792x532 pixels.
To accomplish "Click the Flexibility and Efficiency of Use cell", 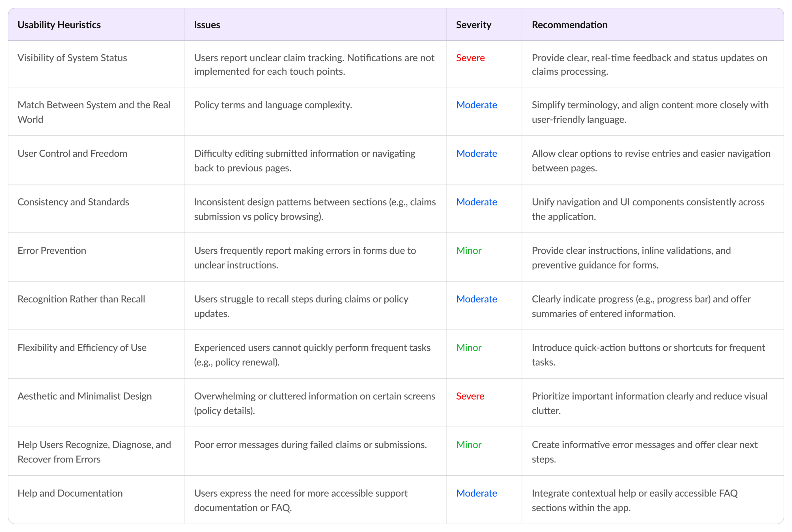I will click(82, 347).
